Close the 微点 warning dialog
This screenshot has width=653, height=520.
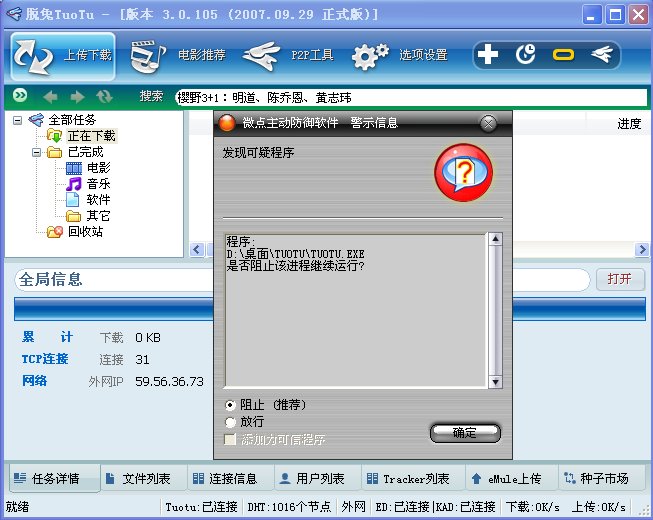point(488,123)
